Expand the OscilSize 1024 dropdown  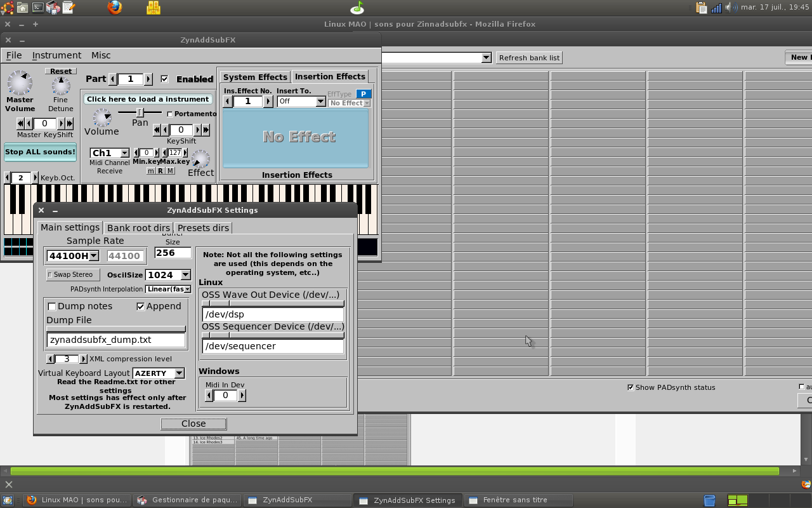(x=168, y=275)
